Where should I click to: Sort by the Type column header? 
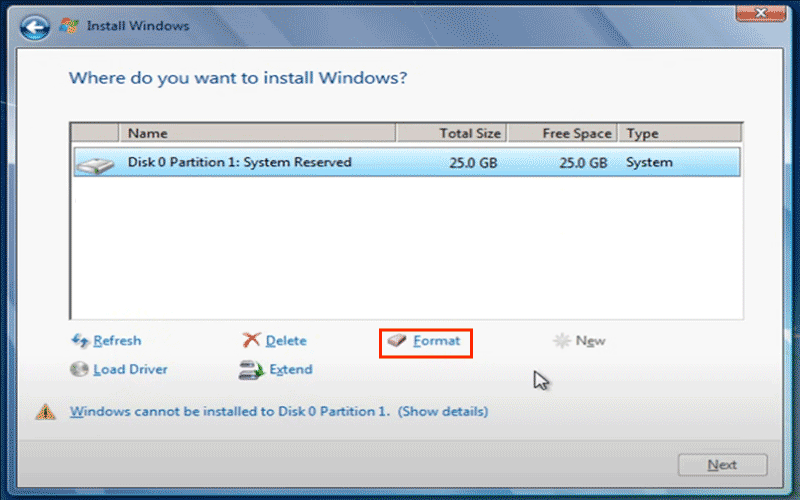[x=680, y=133]
